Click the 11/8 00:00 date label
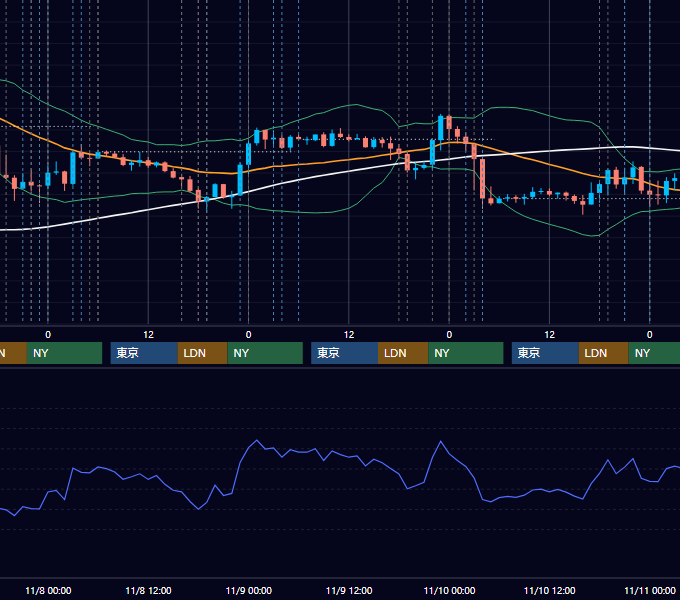 tap(48, 590)
